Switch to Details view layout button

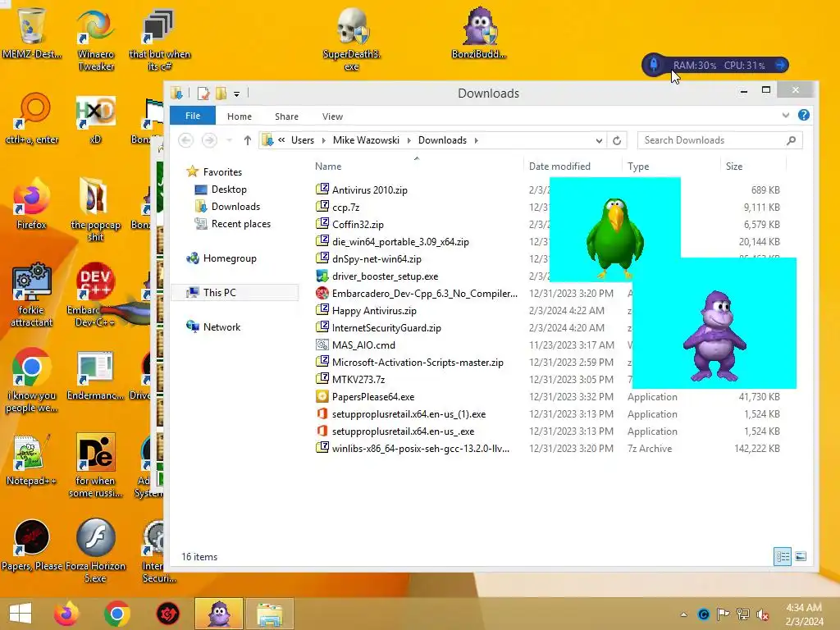pos(783,557)
